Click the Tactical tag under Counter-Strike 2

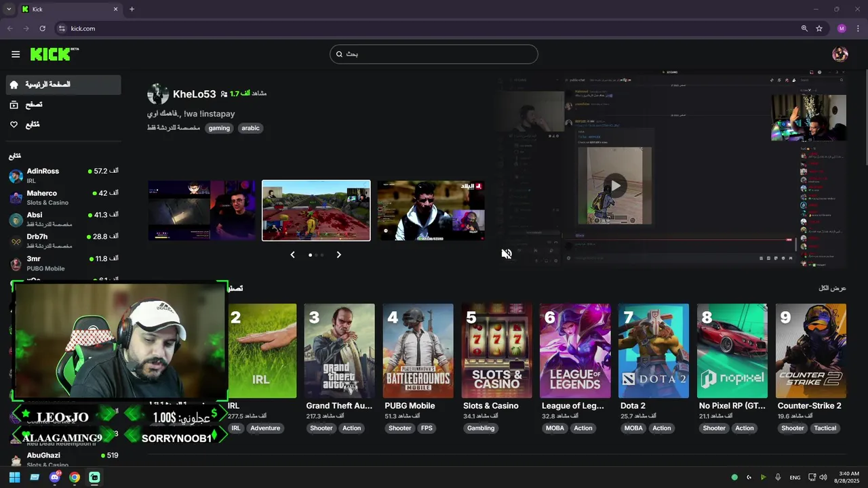[x=825, y=428]
